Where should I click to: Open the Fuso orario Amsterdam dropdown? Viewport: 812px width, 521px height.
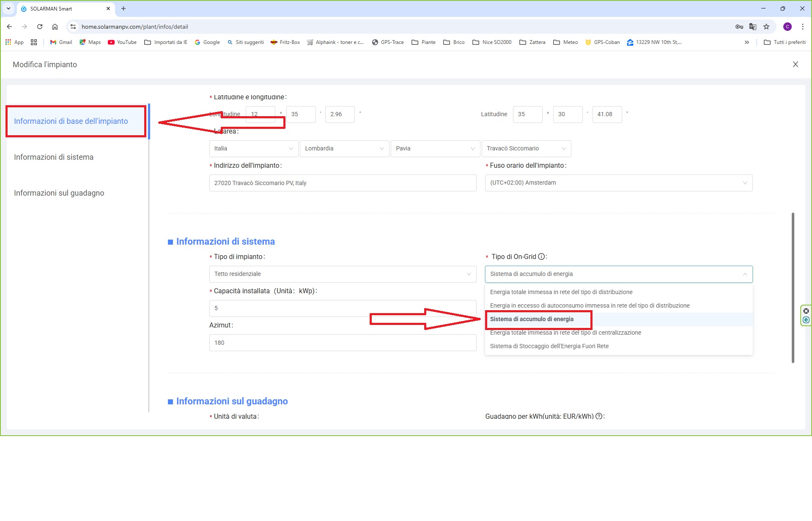click(x=619, y=183)
